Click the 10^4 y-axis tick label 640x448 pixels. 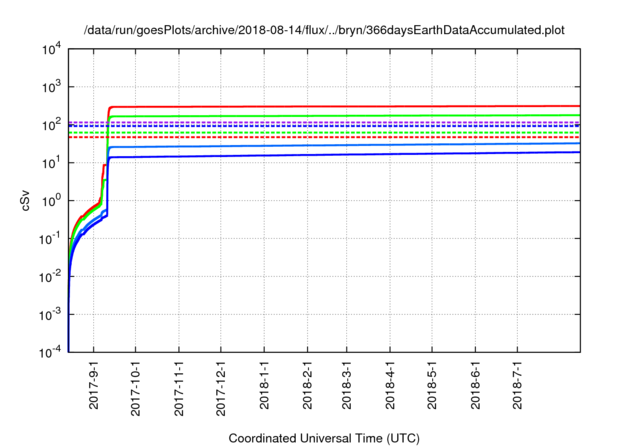[x=51, y=50]
